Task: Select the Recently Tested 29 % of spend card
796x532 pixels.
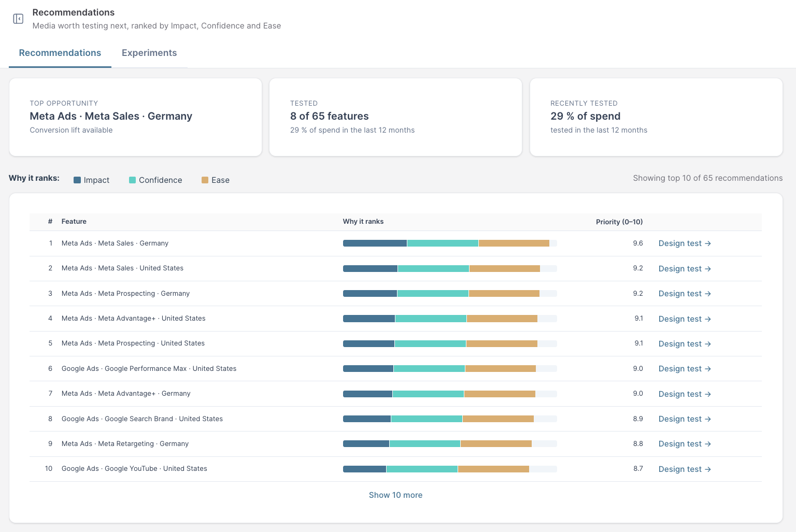Action: 656,117
